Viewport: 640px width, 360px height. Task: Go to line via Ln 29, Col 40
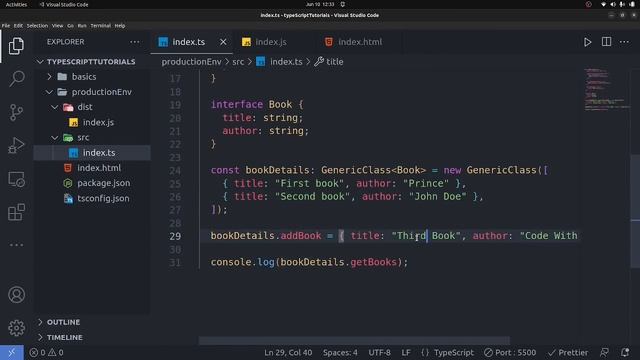point(288,352)
